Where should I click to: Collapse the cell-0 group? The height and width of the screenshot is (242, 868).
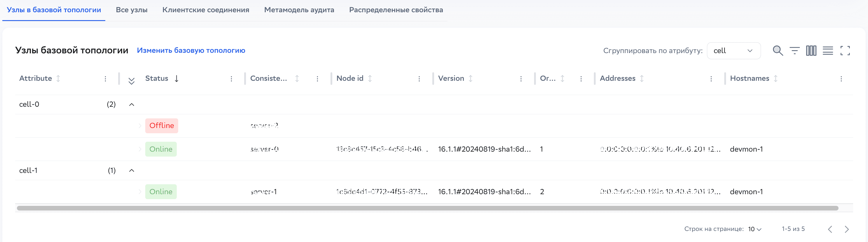click(132, 104)
